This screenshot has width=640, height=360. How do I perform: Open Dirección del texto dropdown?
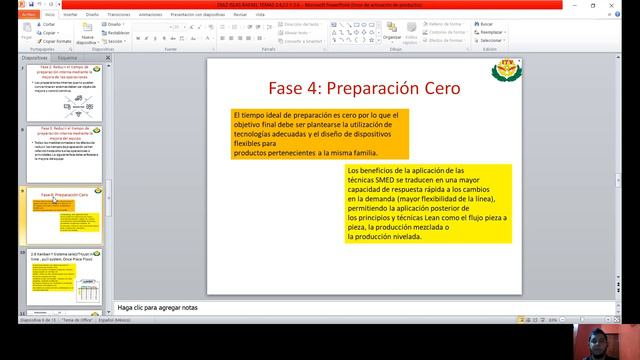coord(300,24)
